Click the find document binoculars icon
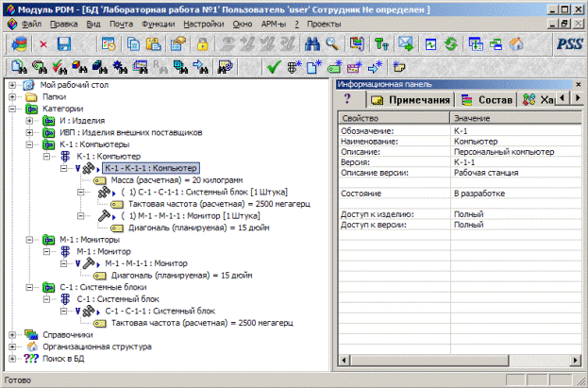This screenshot has height=388, width=588. (19, 67)
